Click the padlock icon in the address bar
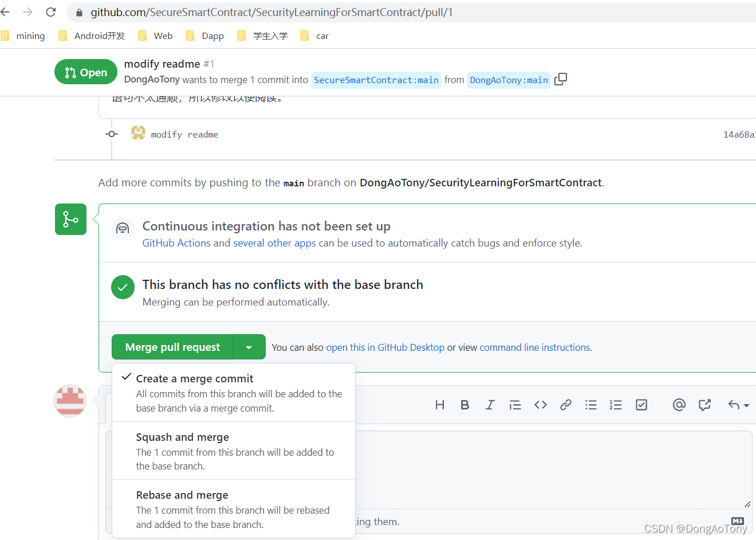Image resolution: width=756 pixels, height=540 pixels. pyautogui.click(x=79, y=13)
